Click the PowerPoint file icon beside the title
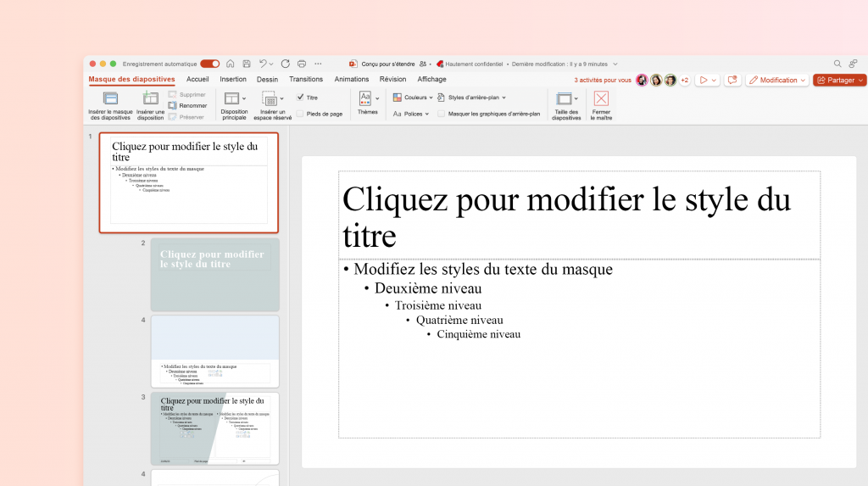This screenshot has height=486, width=868. pyautogui.click(x=353, y=64)
